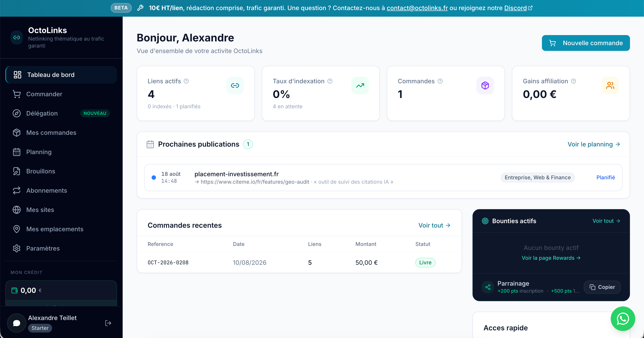Click the 50,00 € amount cell
Image resolution: width=644 pixels, height=338 pixels.
click(366, 262)
